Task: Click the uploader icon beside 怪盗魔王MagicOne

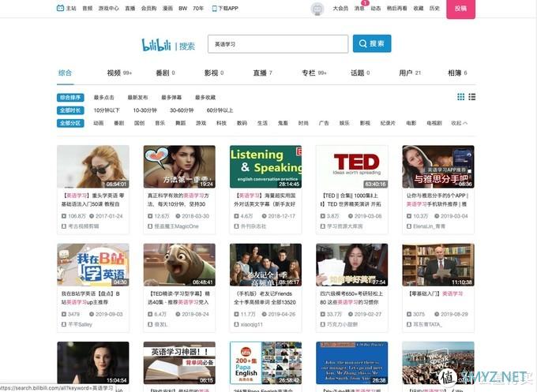Action: click(150, 226)
